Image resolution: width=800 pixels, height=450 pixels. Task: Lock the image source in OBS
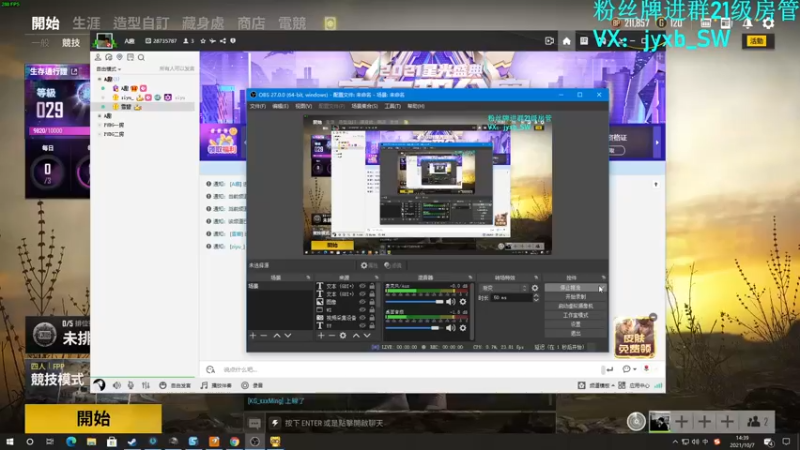(x=372, y=302)
